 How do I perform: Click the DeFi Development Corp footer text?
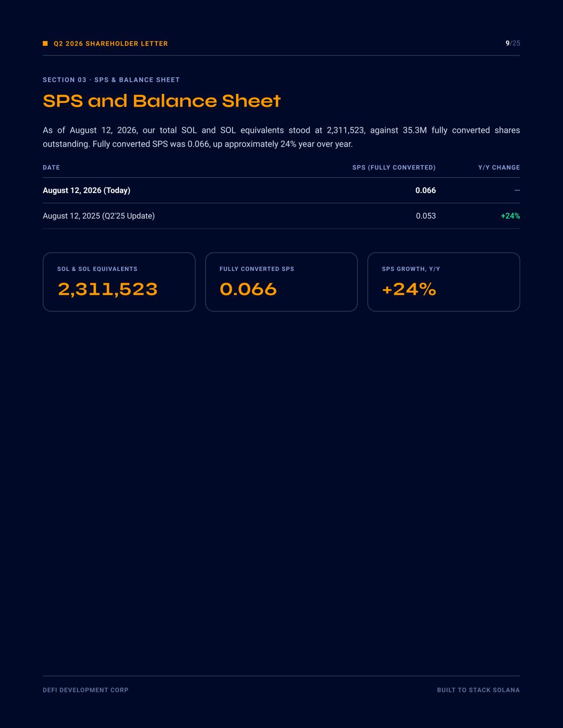pos(85,690)
